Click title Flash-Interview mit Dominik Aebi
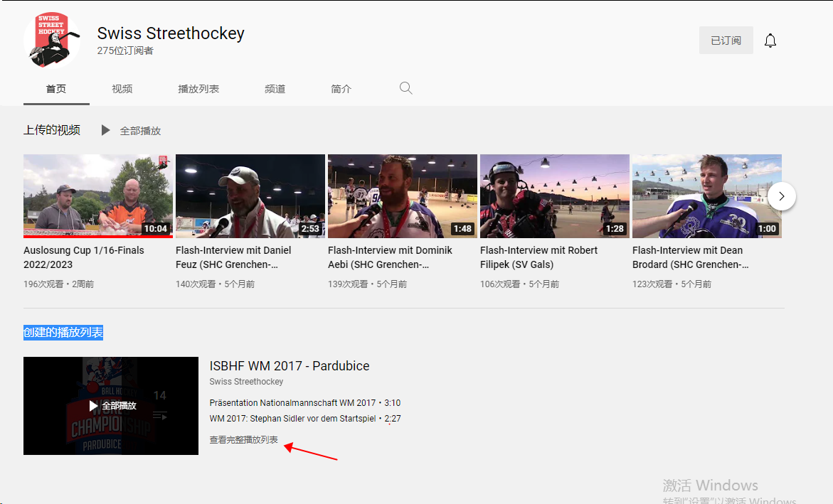The image size is (833, 504). point(390,257)
